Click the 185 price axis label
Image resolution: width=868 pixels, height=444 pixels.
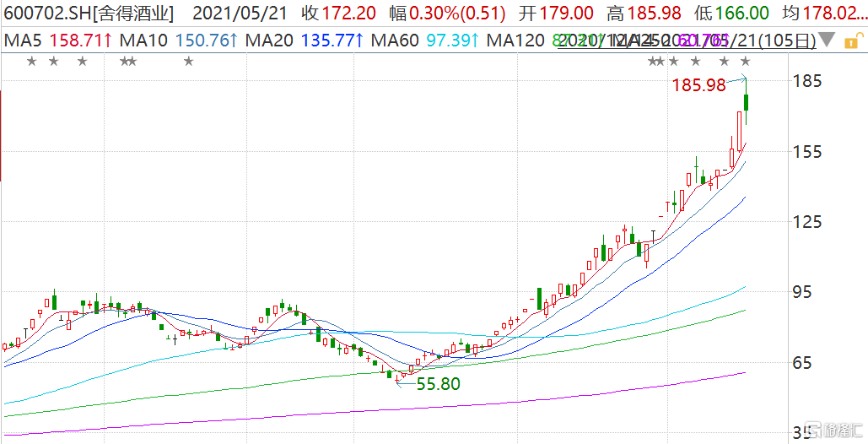pos(809,81)
